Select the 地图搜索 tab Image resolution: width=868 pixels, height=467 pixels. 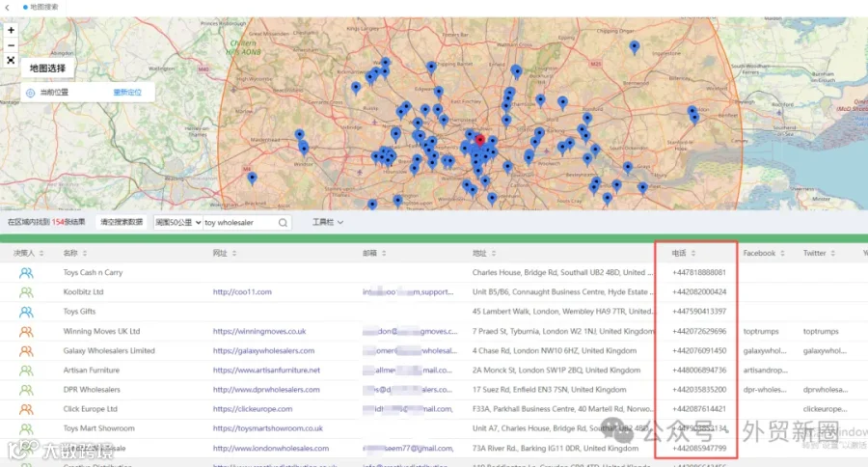coord(41,7)
